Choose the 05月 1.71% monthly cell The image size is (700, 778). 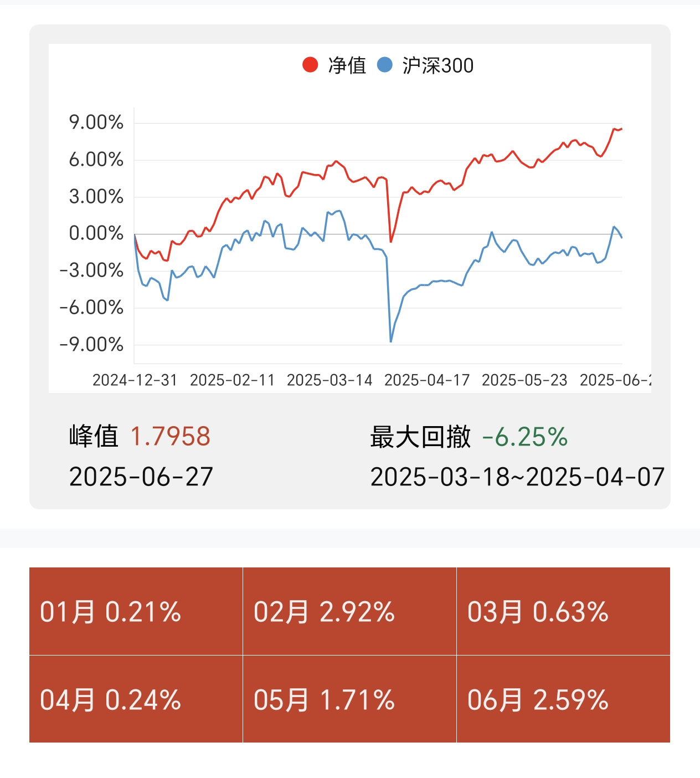(349, 699)
